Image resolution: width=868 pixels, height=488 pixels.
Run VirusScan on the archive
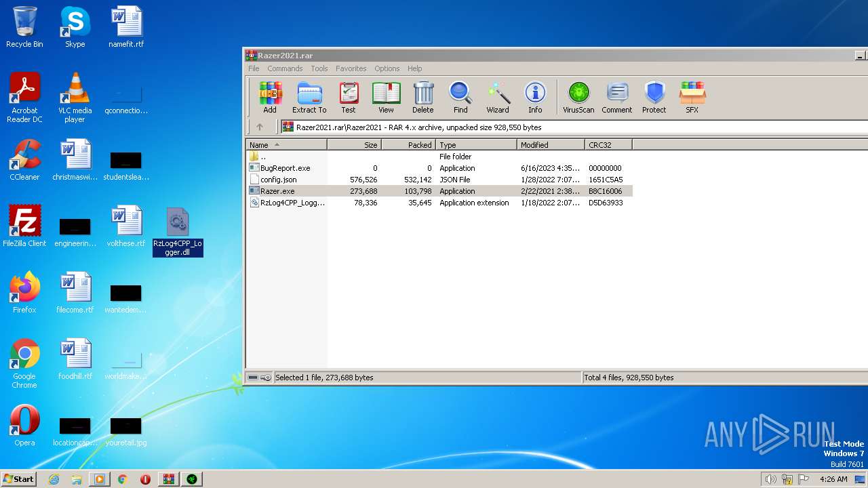[578, 98]
